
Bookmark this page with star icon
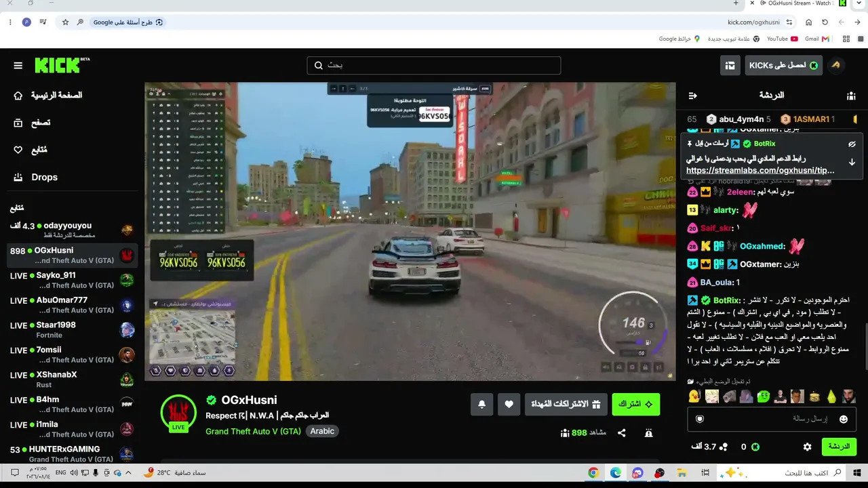65,22
